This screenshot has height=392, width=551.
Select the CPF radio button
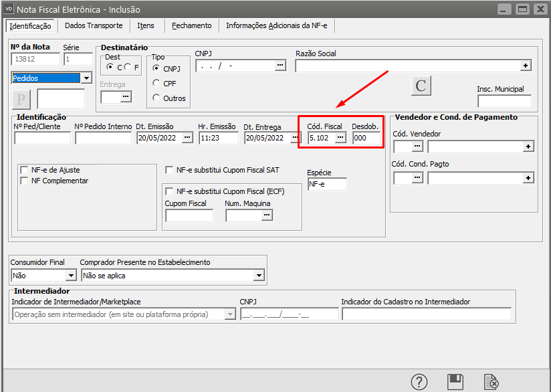pos(156,83)
